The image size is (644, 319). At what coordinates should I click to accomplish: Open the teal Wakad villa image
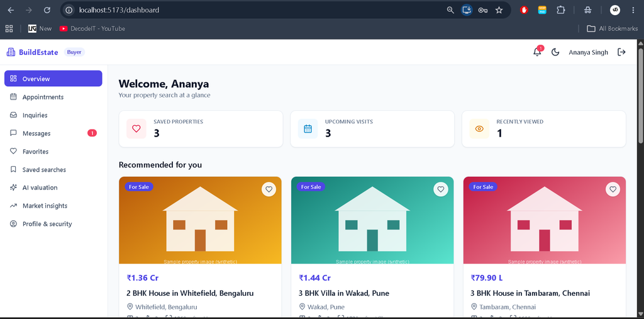pos(372,220)
